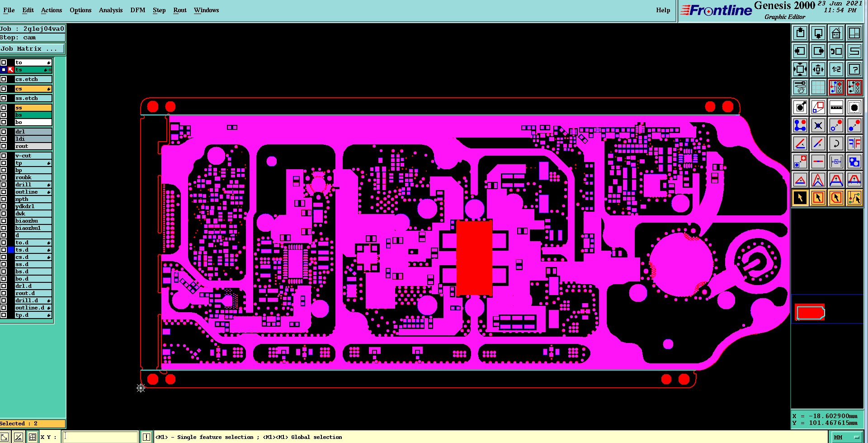Viewport: 868px width, 443px height.
Task: Open the File menu
Action: 9,10
